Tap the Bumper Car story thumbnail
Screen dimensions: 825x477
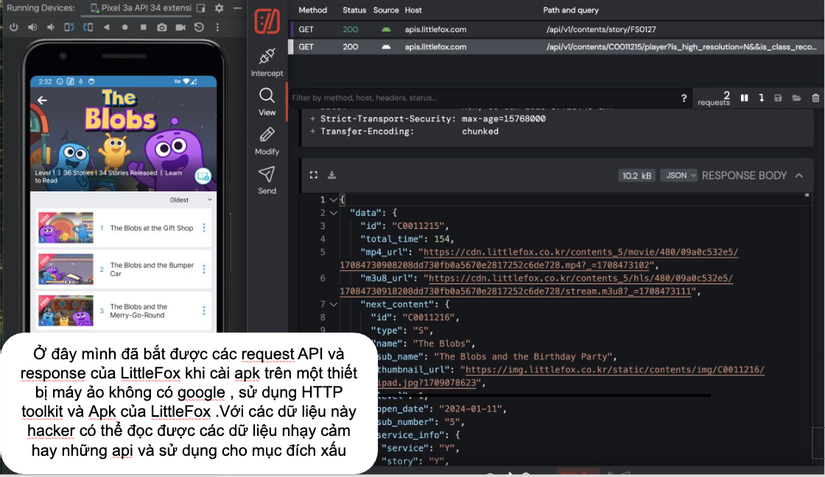click(66, 269)
